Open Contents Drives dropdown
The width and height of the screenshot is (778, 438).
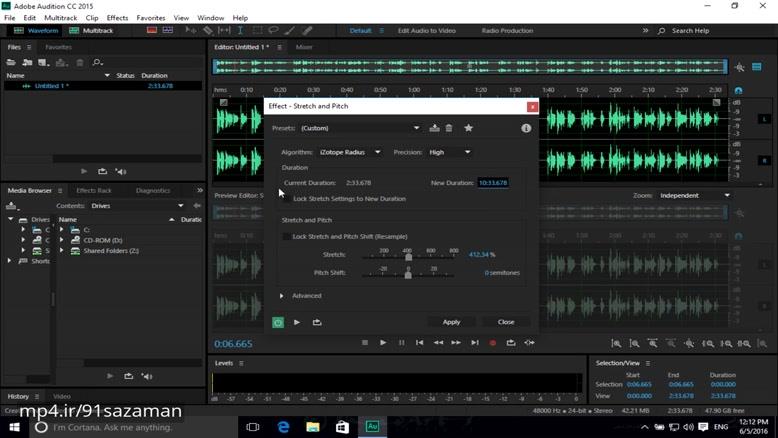click(x=137, y=206)
